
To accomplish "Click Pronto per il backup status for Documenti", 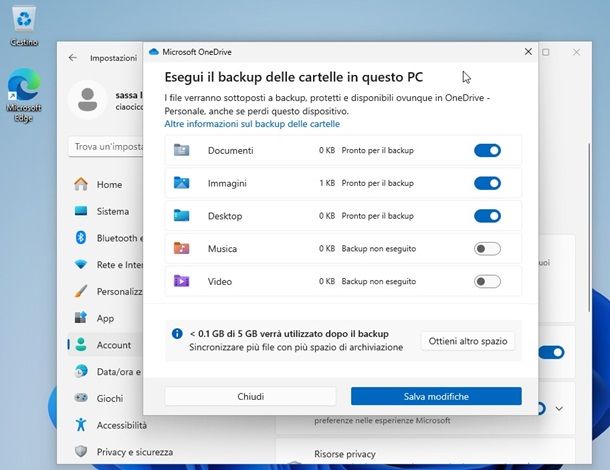I will (377, 151).
